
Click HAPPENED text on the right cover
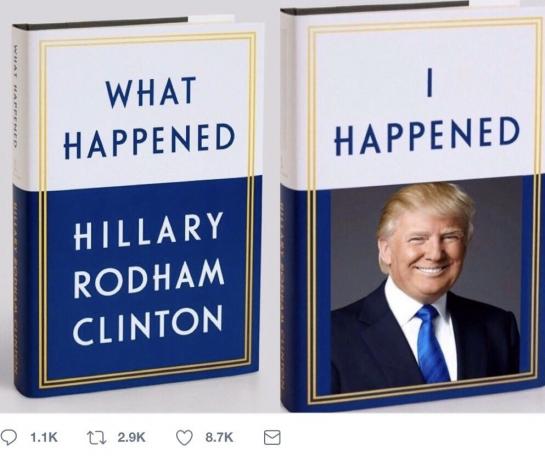427,135
